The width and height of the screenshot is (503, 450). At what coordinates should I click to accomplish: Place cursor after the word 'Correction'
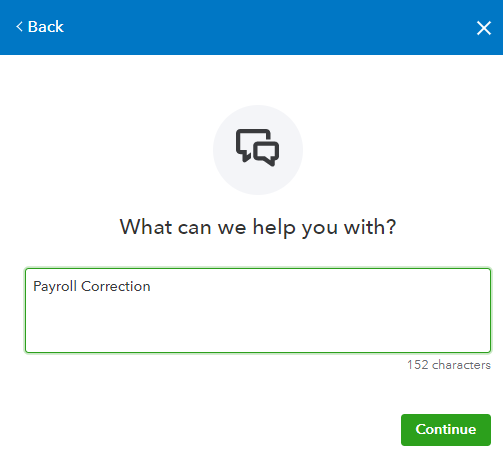(x=151, y=287)
